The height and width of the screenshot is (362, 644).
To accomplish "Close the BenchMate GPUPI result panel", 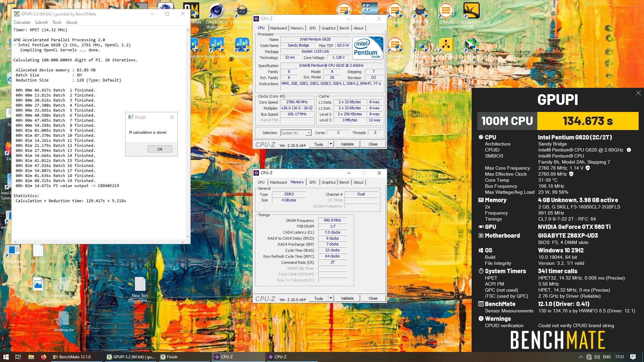I will (x=638, y=93).
